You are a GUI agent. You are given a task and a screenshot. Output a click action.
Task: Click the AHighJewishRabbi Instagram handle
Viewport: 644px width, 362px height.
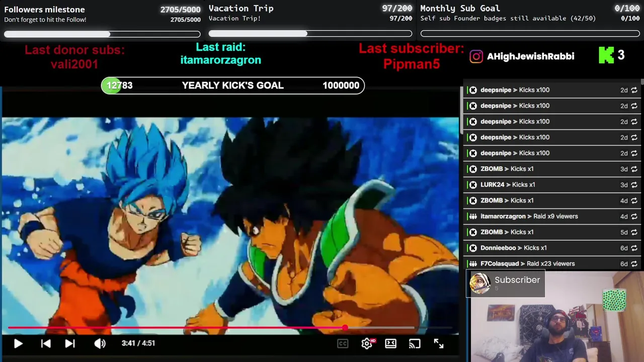click(530, 56)
